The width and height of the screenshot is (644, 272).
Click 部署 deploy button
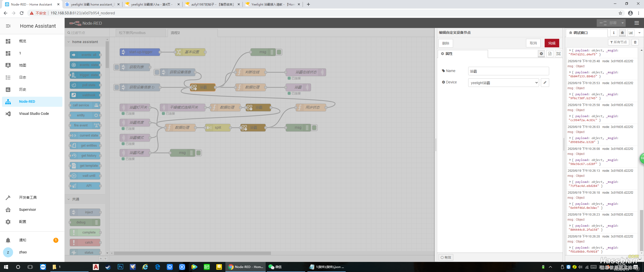pyautogui.click(x=608, y=23)
